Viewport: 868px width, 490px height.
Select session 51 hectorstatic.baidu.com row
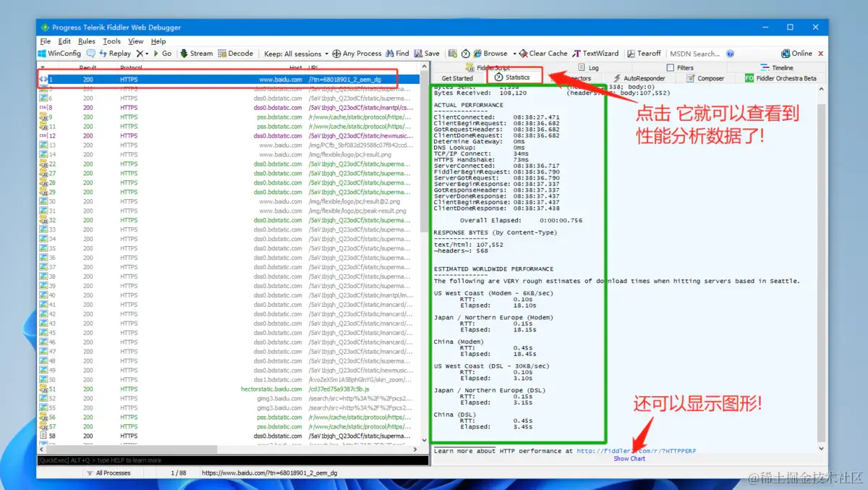[228, 389]
